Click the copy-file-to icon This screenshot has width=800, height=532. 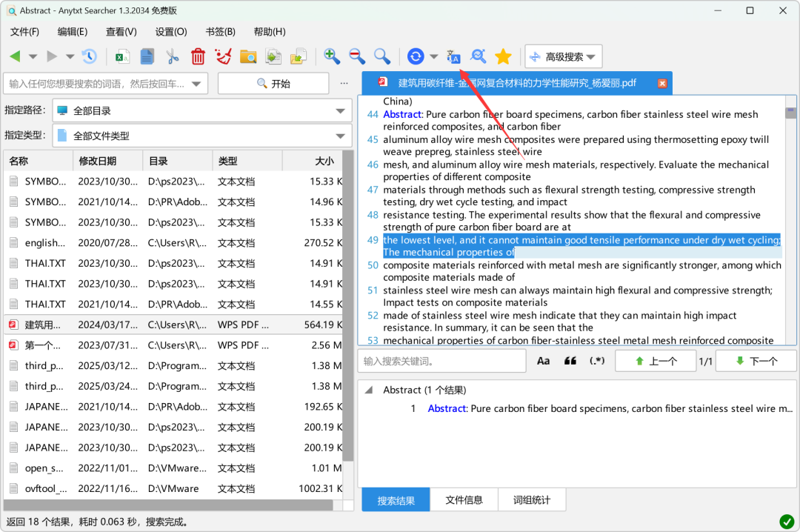click(273, 56)
